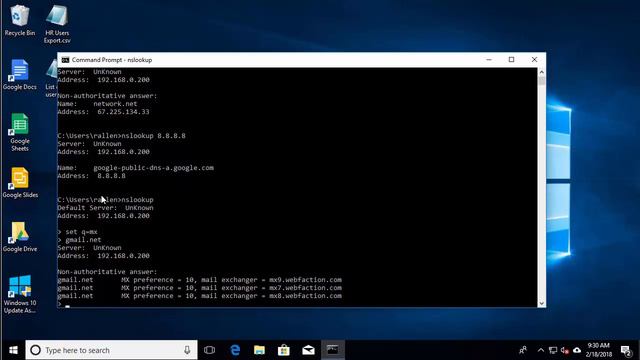Click the 'network.net' name line

click(x=98, y=104)
